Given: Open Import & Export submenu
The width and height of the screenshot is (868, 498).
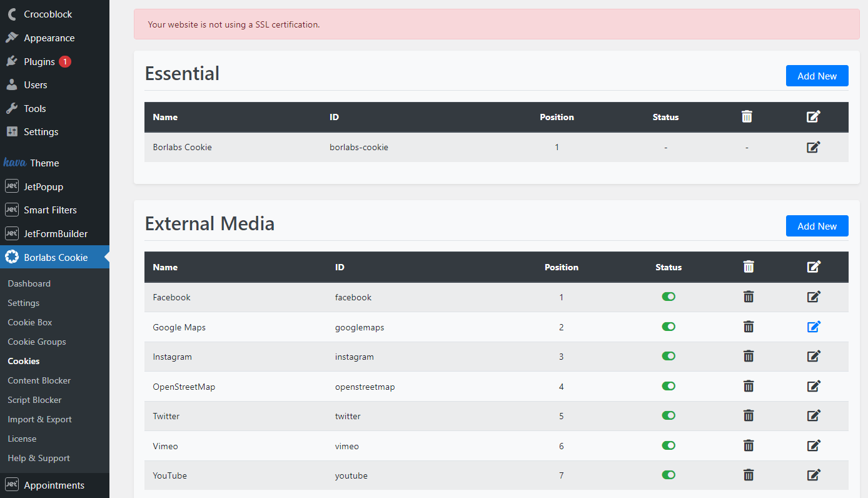Looking at the screenshot, I should click(x=39, y=419).
